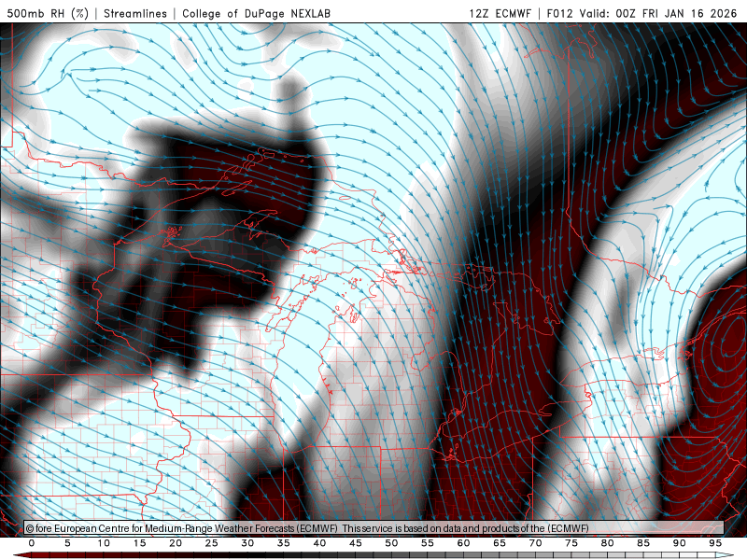Click the ECMWF copyright notice banner
The height and width of the screenshot is (560, 747).
374,528
